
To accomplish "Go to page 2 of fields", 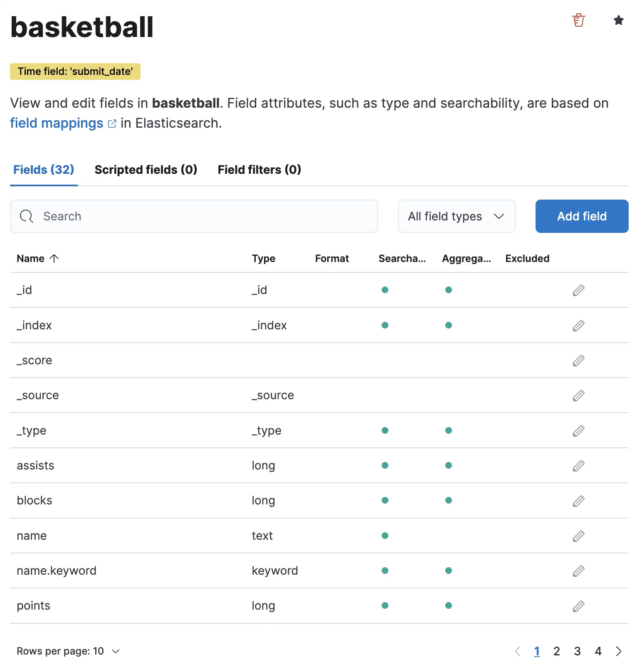I will tap(556, 651).
